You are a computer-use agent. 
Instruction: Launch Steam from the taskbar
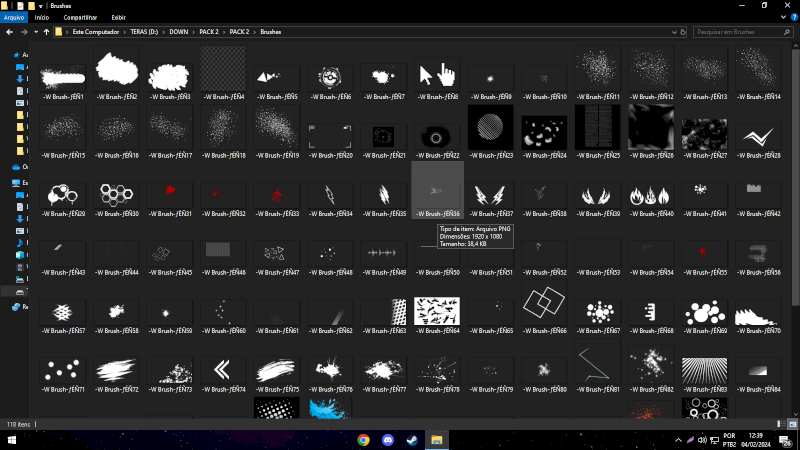click(411, 439)
